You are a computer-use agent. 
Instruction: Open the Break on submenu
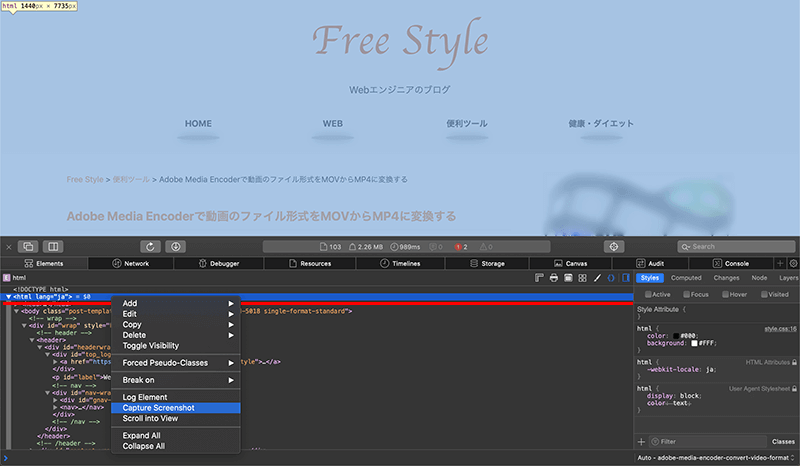click(x=176, y=380)
